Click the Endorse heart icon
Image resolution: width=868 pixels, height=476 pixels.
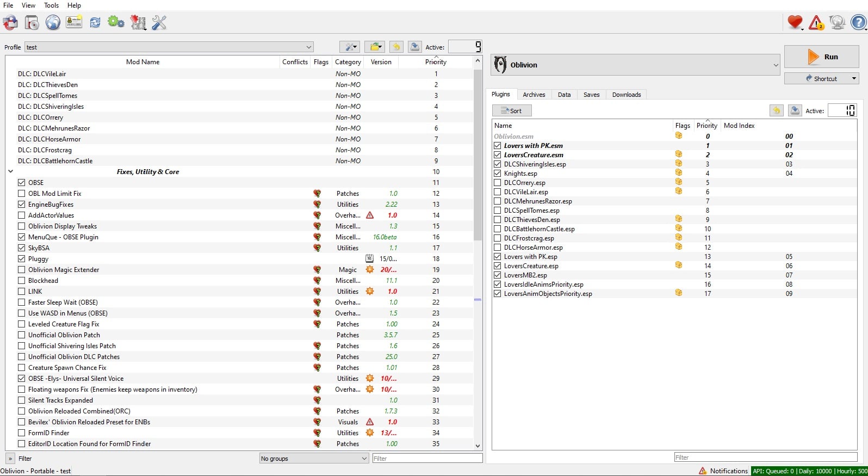pyautogui.click(x=795, y=22)
